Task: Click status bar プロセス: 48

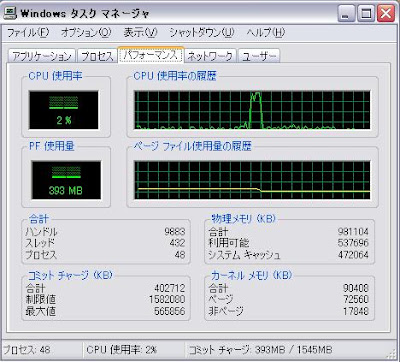Action: click(27, 350)
